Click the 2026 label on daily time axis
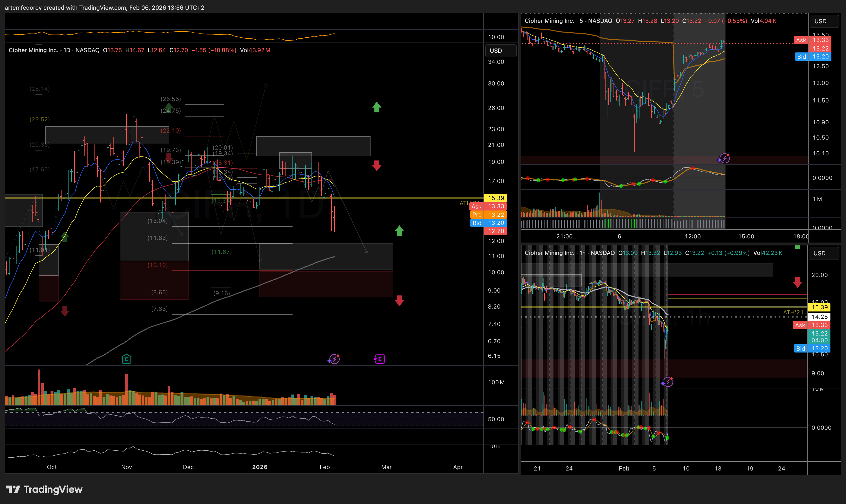 point(260,467)
